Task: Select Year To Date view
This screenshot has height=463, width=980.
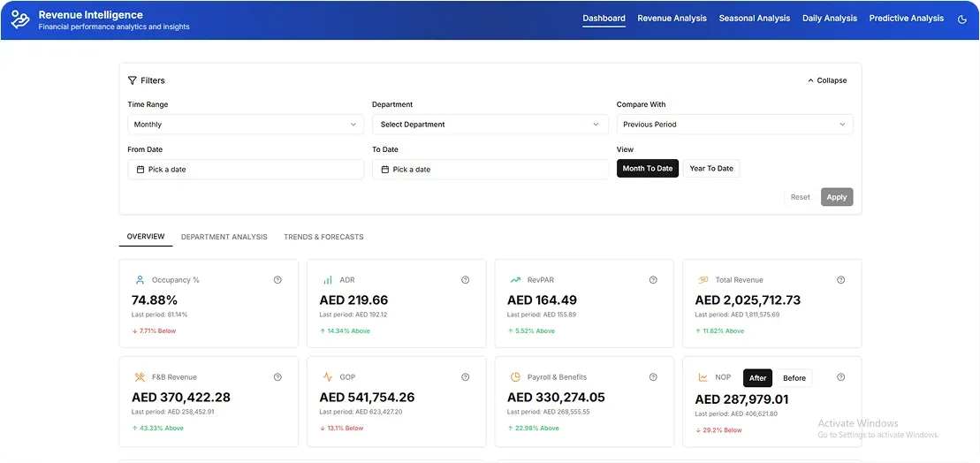Action: point(711,169)
